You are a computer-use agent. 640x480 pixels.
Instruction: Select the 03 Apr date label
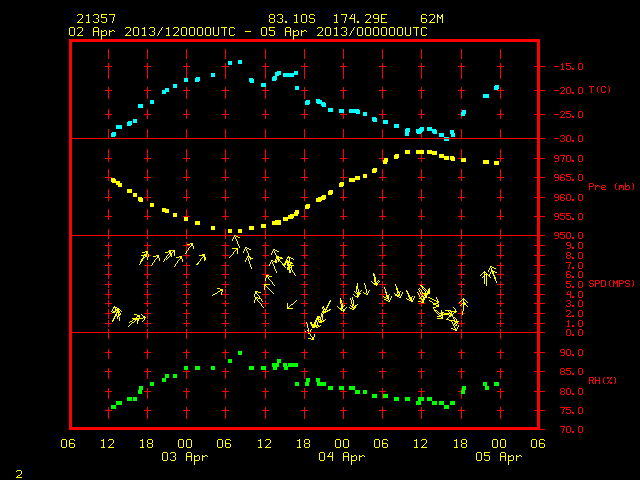click(184, 457)
